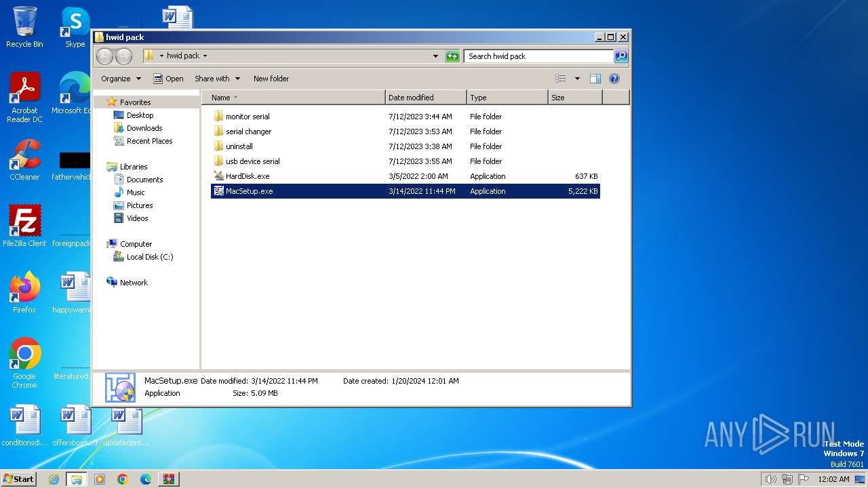Refresh the hwid pack folder view
The image size is (868, 488).
(x=452, y=56)
